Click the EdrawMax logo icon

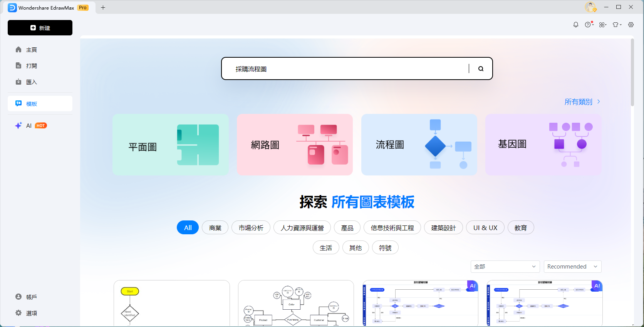[12, 8]
